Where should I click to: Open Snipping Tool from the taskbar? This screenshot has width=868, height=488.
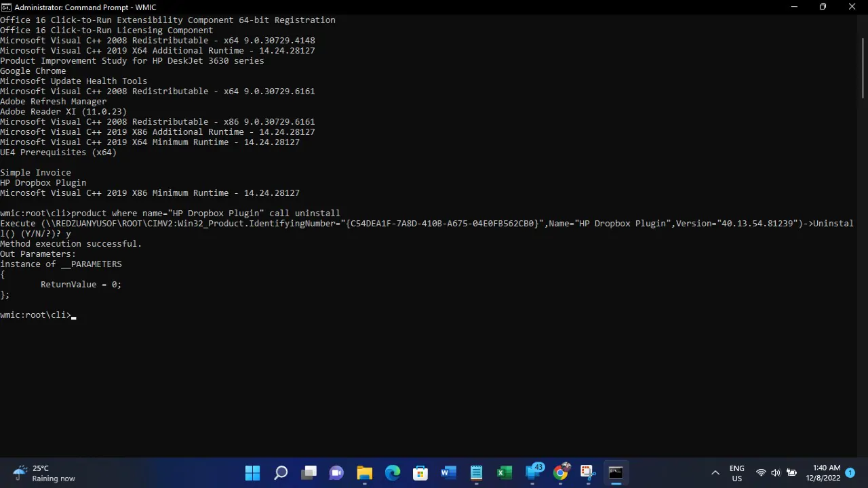[588, 472]
